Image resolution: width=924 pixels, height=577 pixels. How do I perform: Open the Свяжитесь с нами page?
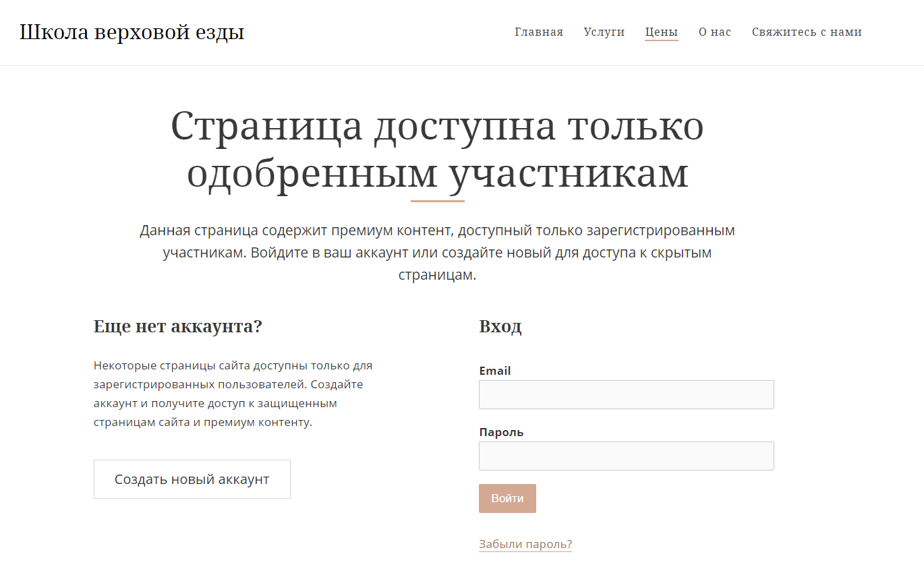(x=807, y=32)
